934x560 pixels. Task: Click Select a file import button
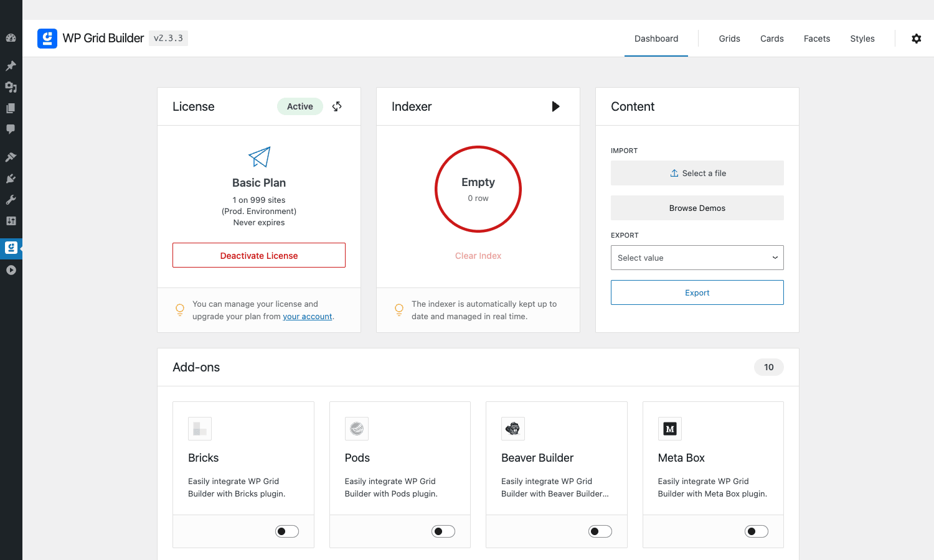click(x=697, y=173)
